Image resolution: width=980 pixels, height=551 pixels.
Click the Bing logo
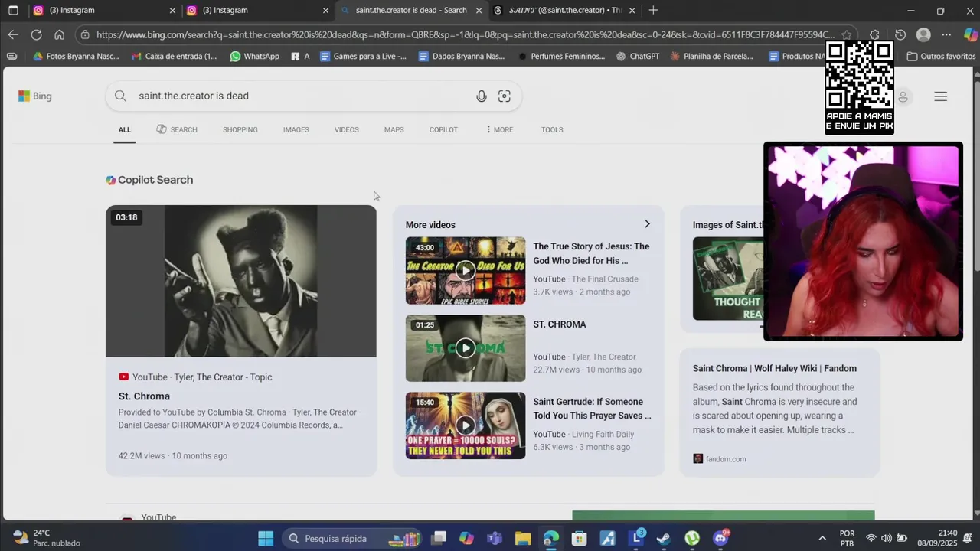point(35,96)
